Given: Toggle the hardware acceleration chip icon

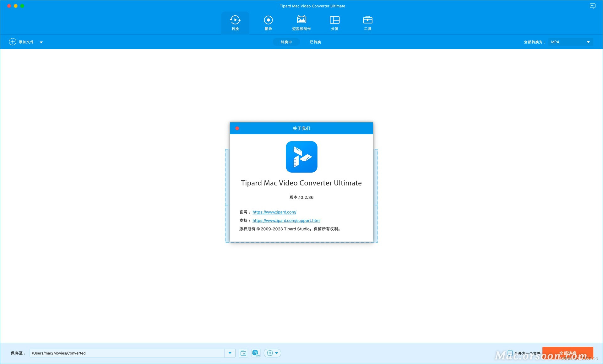Looking at the screenshot, I should pos(256,353).
